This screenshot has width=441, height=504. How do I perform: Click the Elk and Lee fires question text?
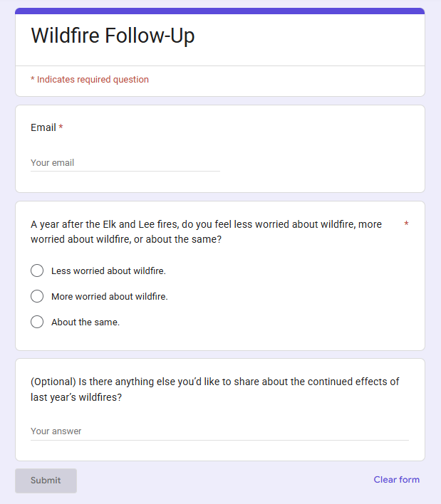coord(206,232)
